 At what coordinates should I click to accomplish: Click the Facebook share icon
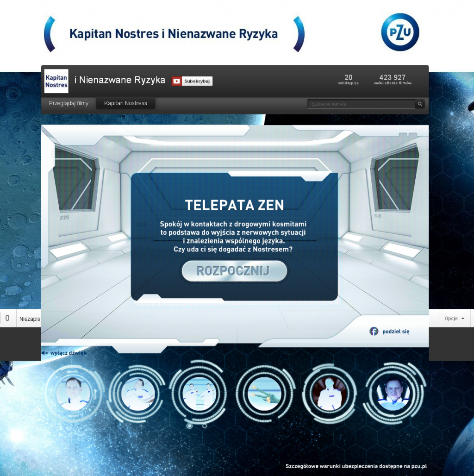(374, 331)
